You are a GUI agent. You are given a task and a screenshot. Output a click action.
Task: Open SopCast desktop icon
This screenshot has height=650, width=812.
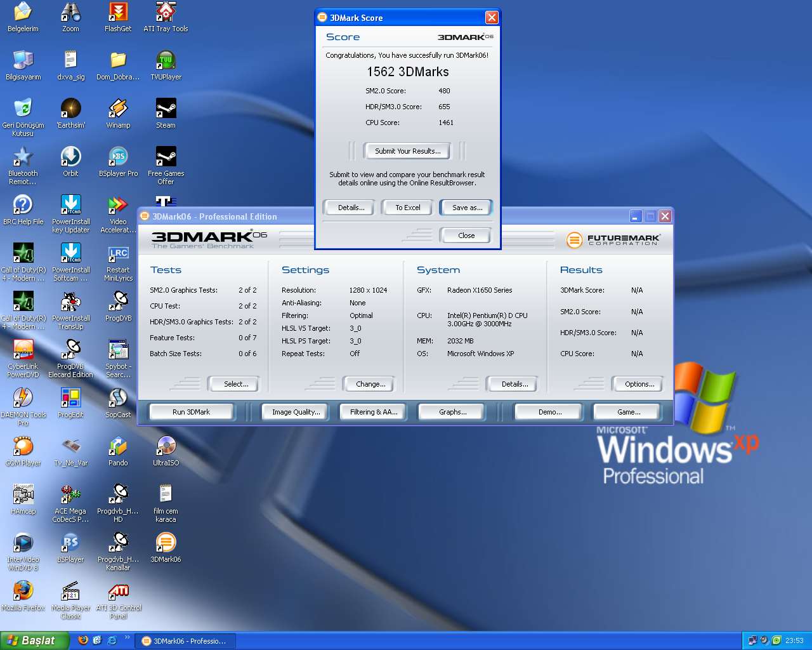118,403
